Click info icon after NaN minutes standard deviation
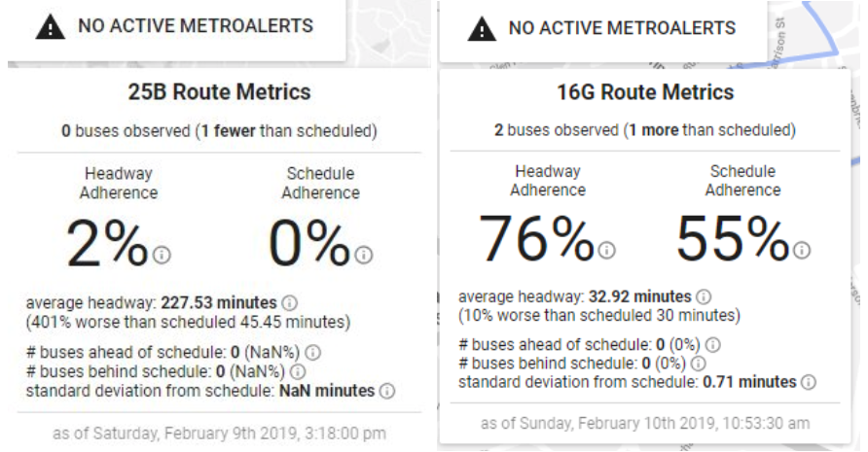The image size is (868, 452). coord(387,391)
